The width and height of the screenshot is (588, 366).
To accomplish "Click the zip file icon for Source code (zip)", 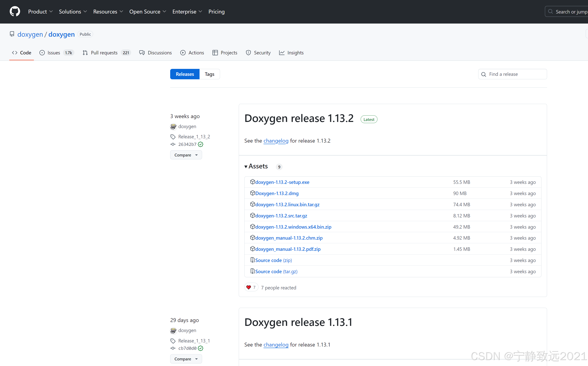I will point(252,260).
